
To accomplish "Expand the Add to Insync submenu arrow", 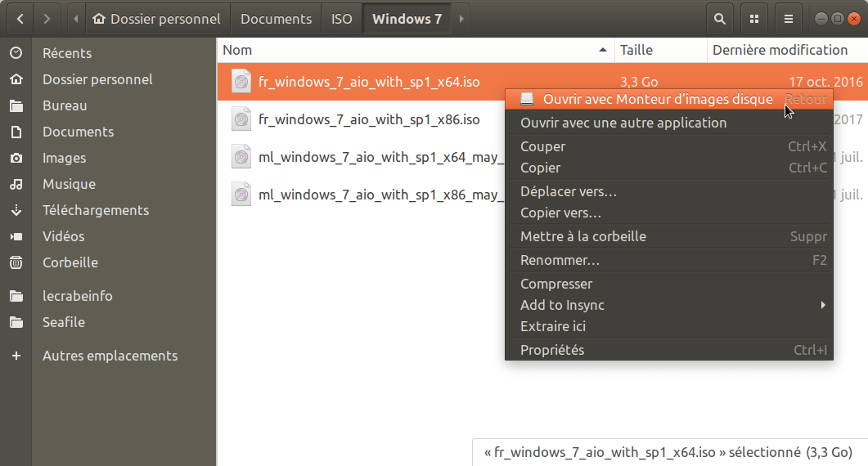I will click(823, 305).
